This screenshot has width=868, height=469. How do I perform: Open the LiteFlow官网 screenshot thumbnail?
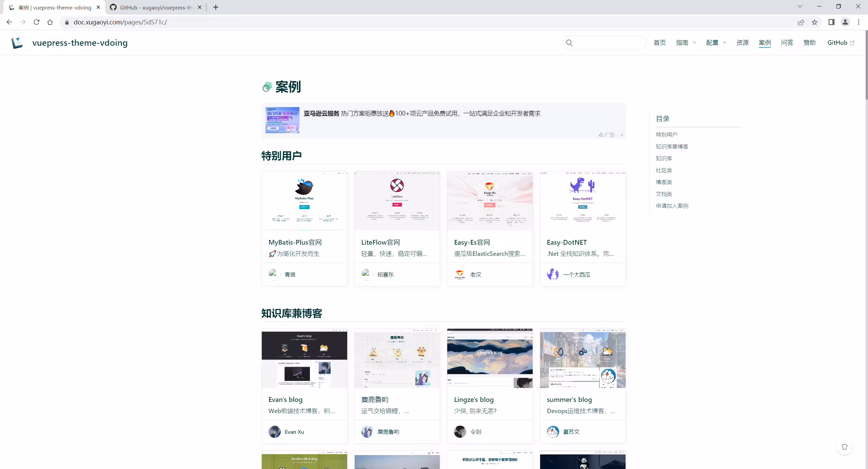point(397,201)
